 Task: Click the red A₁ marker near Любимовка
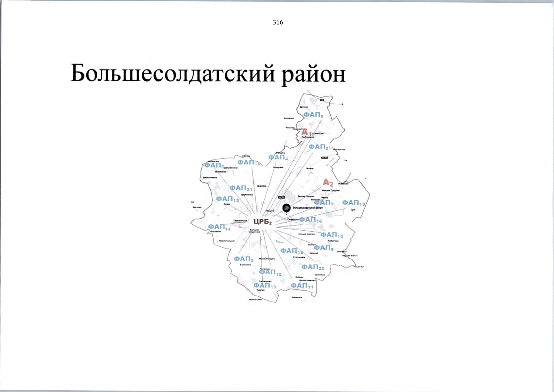[x=306, y=132]
